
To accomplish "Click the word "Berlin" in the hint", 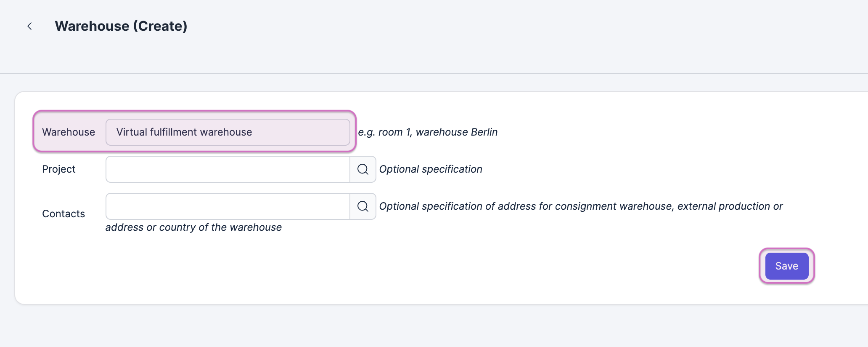I will tap(484, 132).
